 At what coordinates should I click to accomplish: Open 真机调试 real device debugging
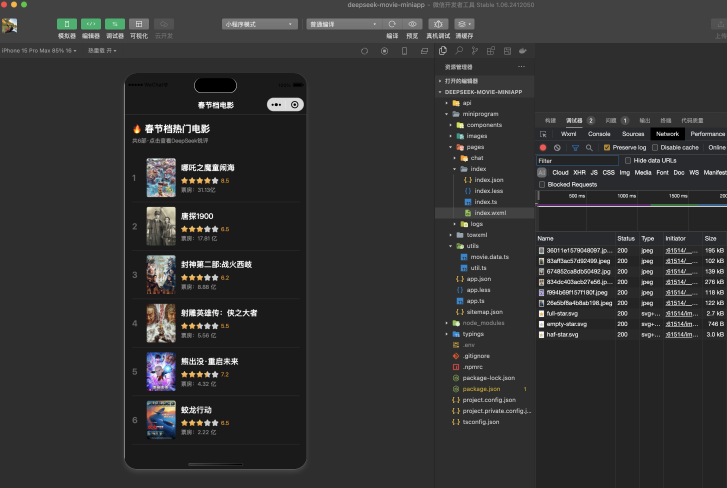pyautogui.click(x=438, y=23)
